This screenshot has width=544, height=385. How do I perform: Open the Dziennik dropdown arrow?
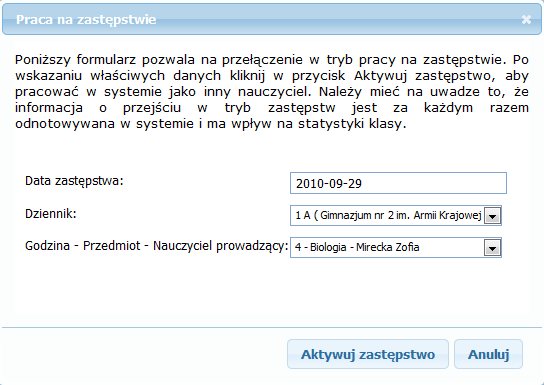(493, 216)
